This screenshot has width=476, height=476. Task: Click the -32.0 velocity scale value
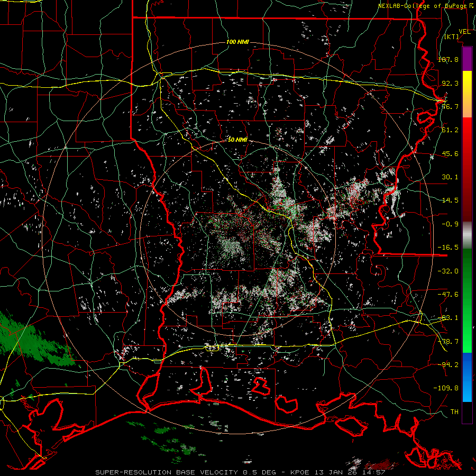coord(448,271)
